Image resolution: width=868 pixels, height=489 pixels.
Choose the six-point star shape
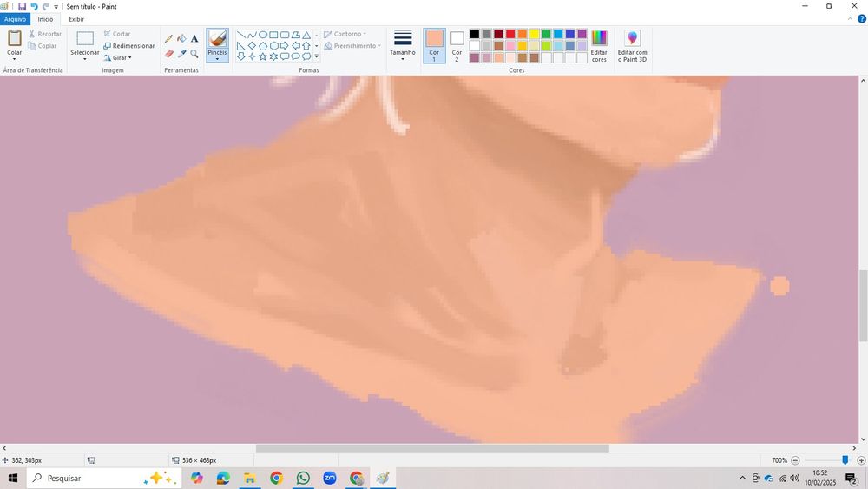[273, 56]
